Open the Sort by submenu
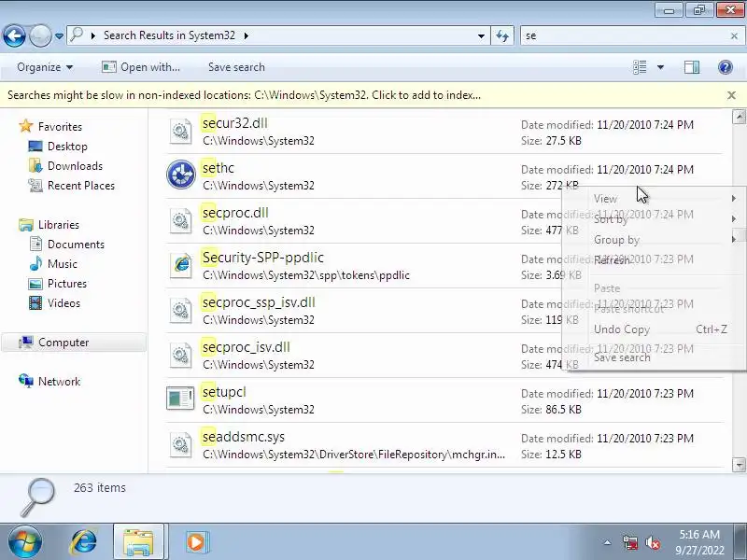The width and height of the screenshot is (747, 560). pos(655,219)
